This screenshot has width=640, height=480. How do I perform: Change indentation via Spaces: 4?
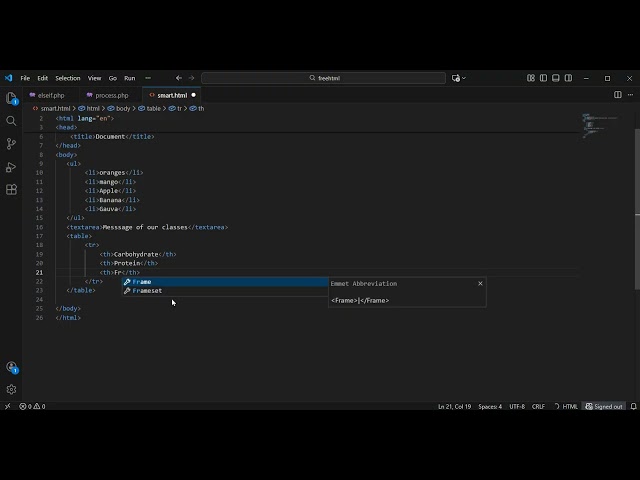click(490, 406)
